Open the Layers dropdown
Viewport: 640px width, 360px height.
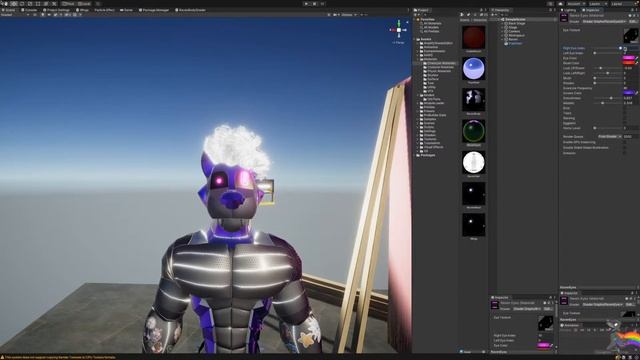pos(597,4)
